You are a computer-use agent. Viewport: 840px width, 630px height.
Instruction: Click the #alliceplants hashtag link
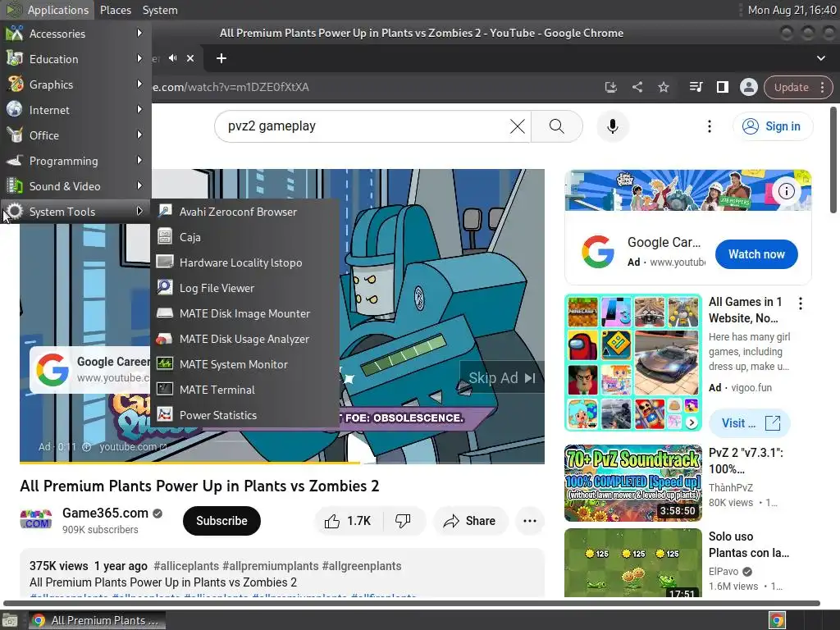click(186, 566)
